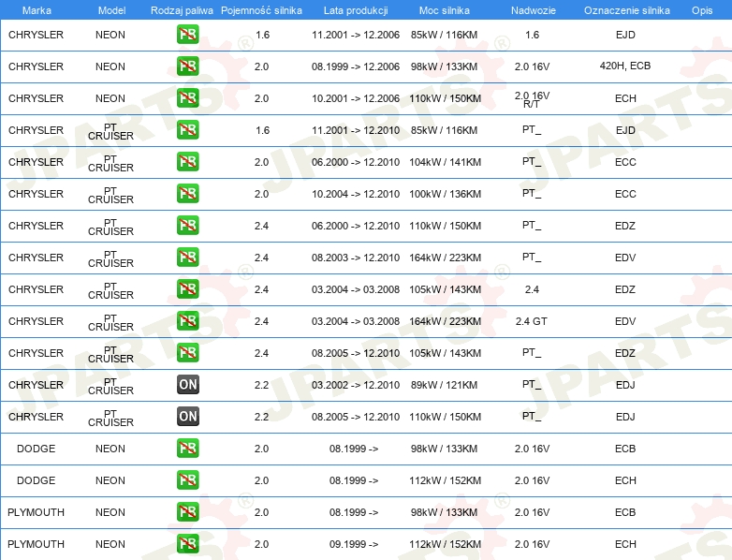
Task: Click the Lata produkcji column header
Action: click(x=356, y=10)
